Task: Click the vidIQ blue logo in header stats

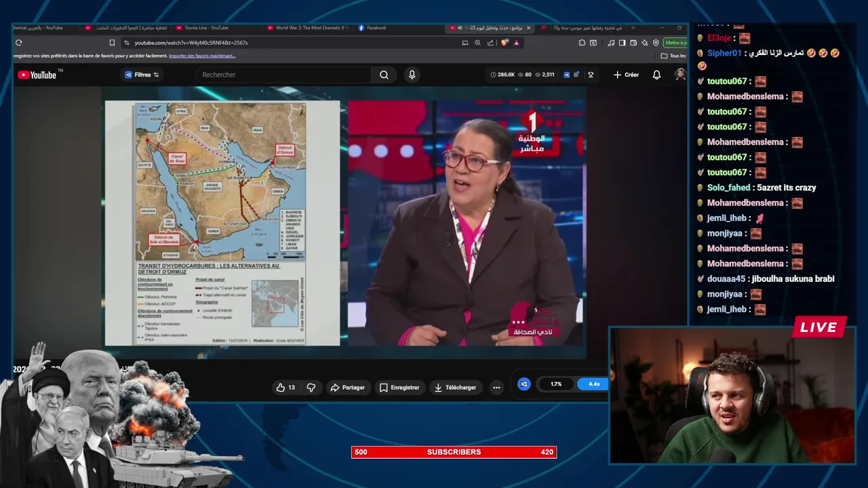Action: pyautogui.click(x=566, y=75)
